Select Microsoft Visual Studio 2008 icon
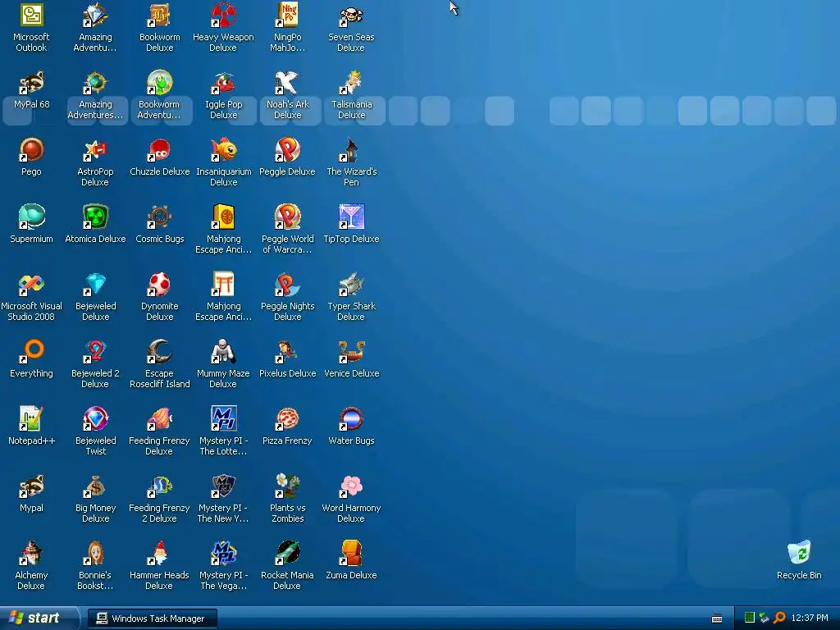840x630 pixels. tap(32, 285)
